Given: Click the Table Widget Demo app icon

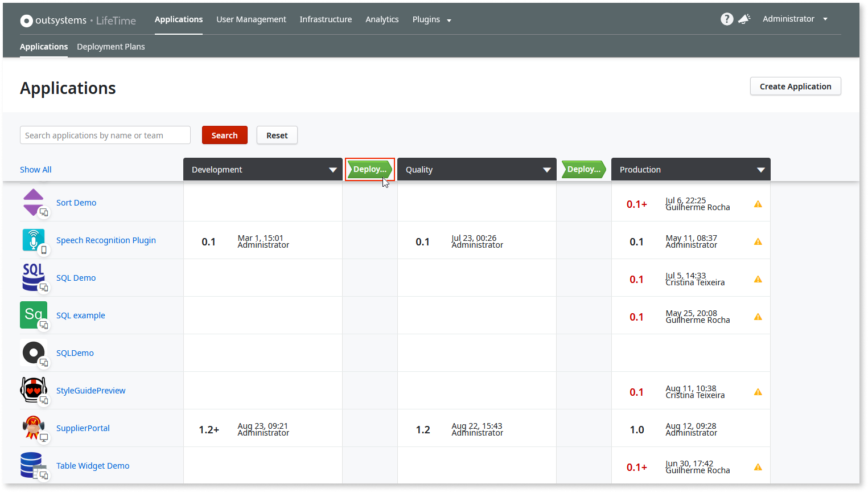Looking at the screenshot, I should click(x=34, y=465).
